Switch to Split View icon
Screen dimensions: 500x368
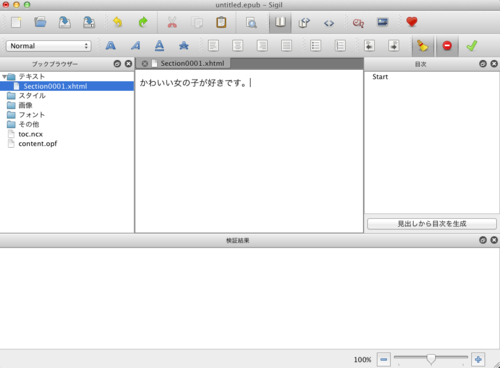click(304, 23)
